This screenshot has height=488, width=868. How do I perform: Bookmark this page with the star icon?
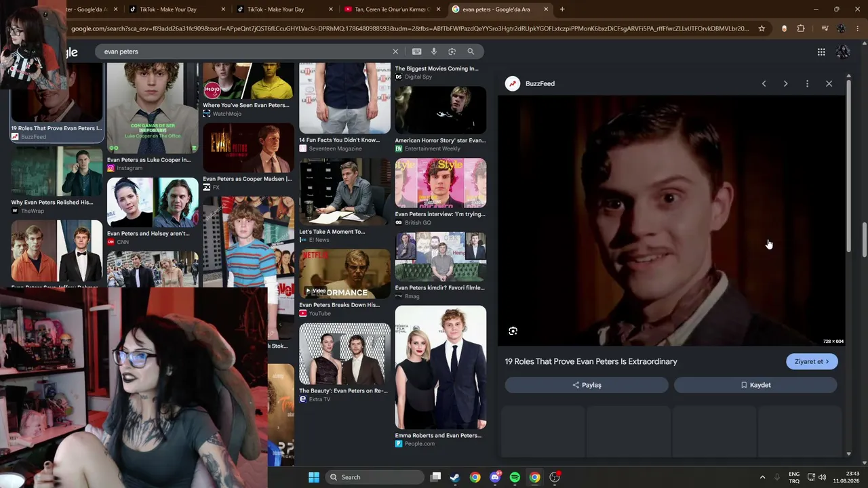[x=762, y=28]
